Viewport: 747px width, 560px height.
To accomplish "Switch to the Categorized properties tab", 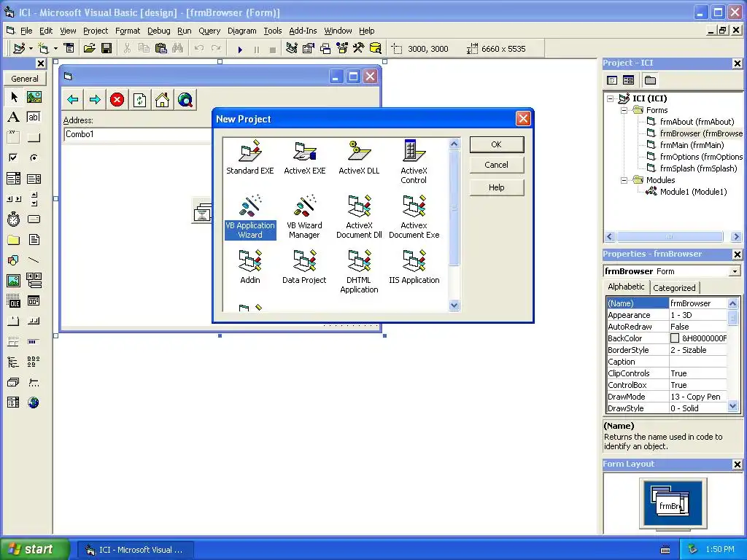I will [x=674, y=287].
